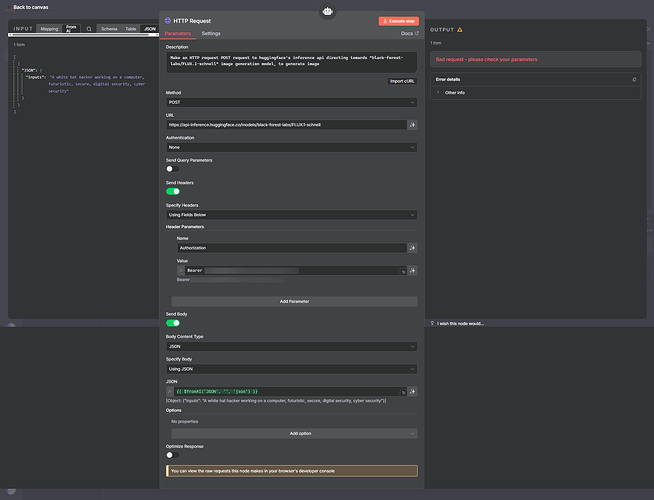The height and width of the screenshot is (500, 654).
Task: Switch to the Settings tab
Action: tap(211, 33)
